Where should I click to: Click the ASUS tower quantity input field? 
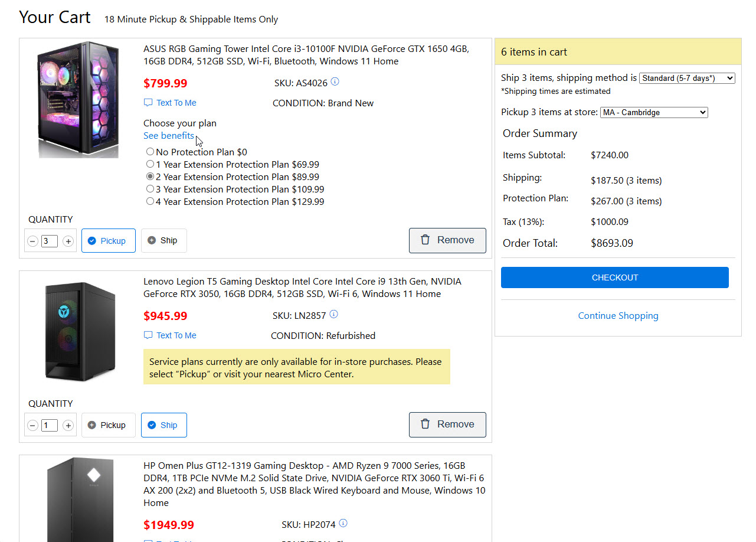pos(50,241)
